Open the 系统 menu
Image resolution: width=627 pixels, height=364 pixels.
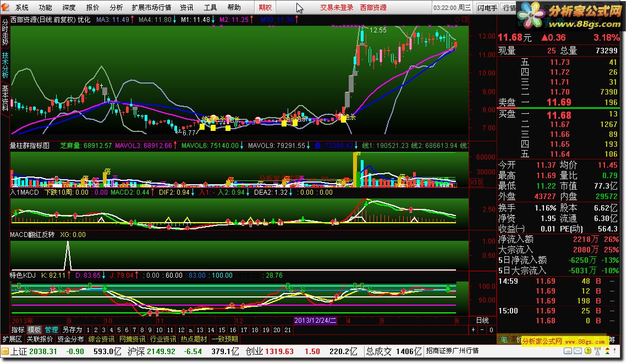click(22, 7)
